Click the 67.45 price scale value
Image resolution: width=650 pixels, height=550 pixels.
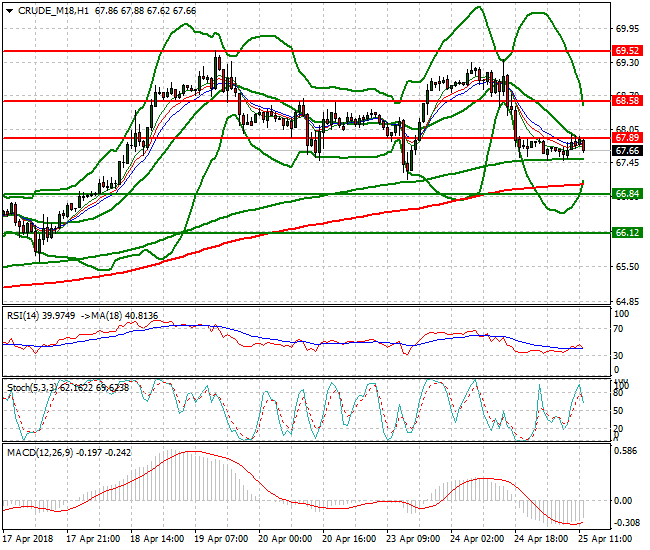pos(627,163)
